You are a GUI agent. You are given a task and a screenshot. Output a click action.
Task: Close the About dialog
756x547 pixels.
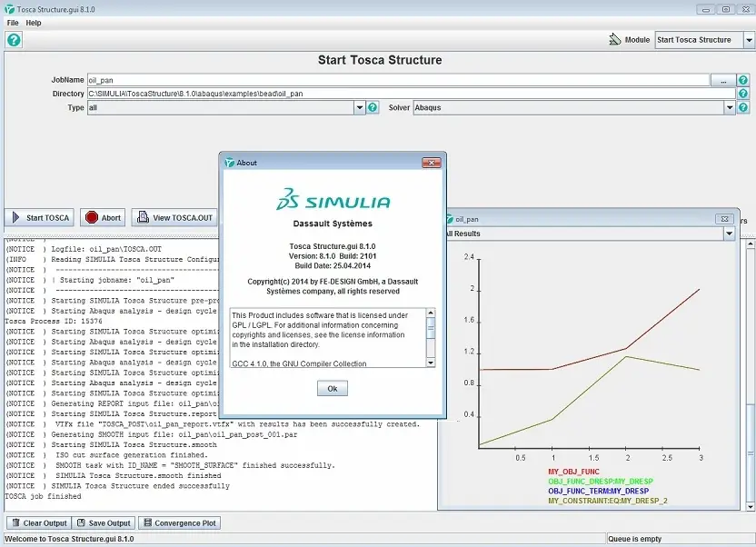(x=432, y=163)
